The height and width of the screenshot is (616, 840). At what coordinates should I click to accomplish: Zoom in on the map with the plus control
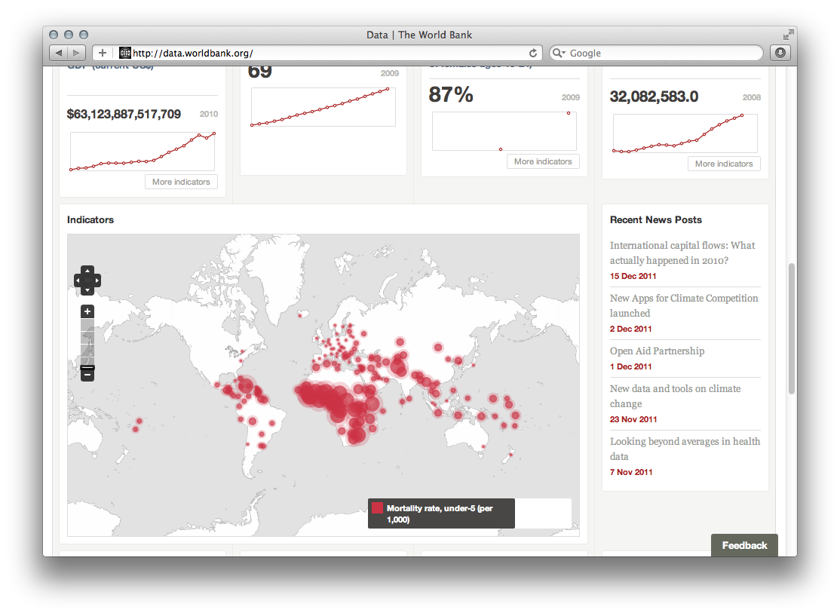87,311
